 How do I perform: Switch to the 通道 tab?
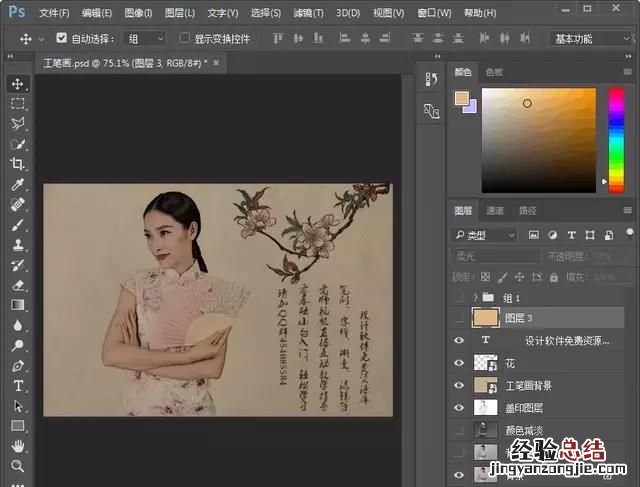[495, 211]
